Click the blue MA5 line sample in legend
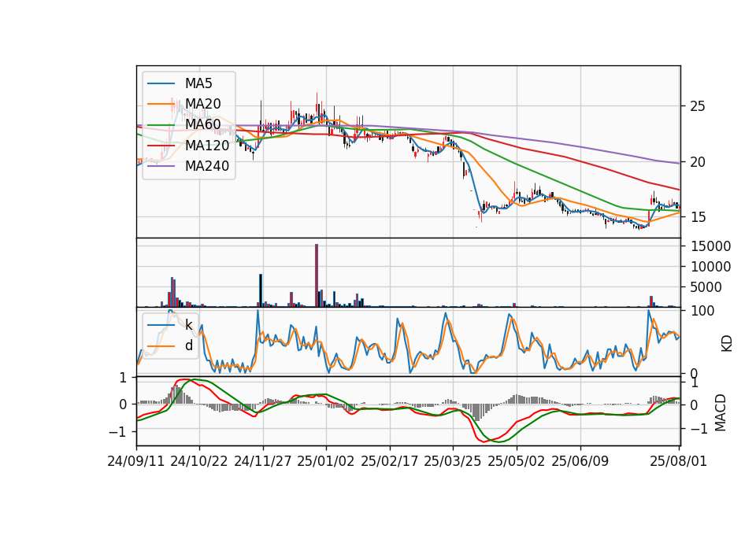The image size is (756, 543). [161, 83]
